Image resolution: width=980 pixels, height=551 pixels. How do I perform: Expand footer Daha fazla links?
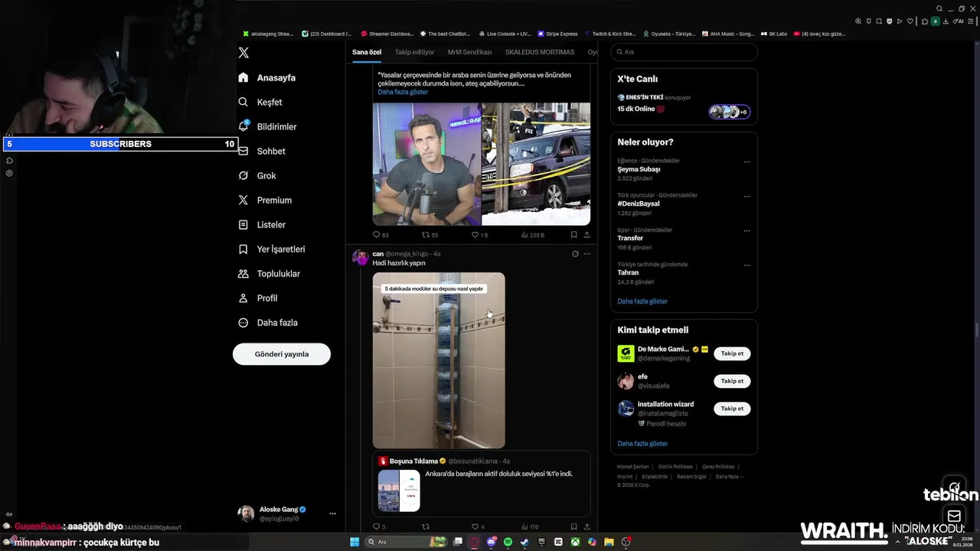tap(729, 477)
